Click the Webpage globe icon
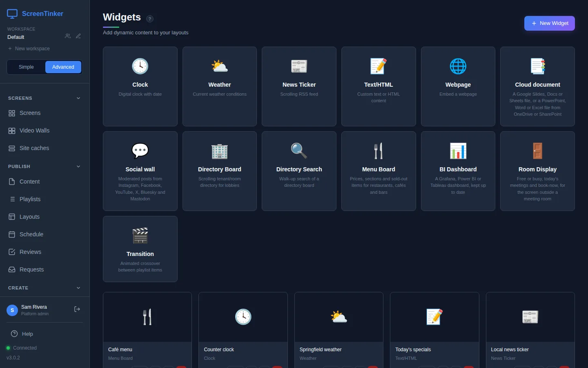Screen dimensions: 588x368 pos(458,66)
